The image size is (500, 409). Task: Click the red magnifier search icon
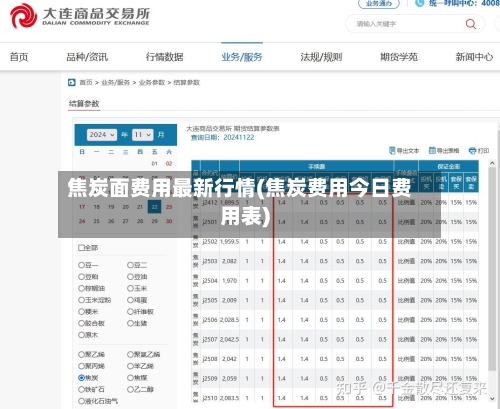471,24
